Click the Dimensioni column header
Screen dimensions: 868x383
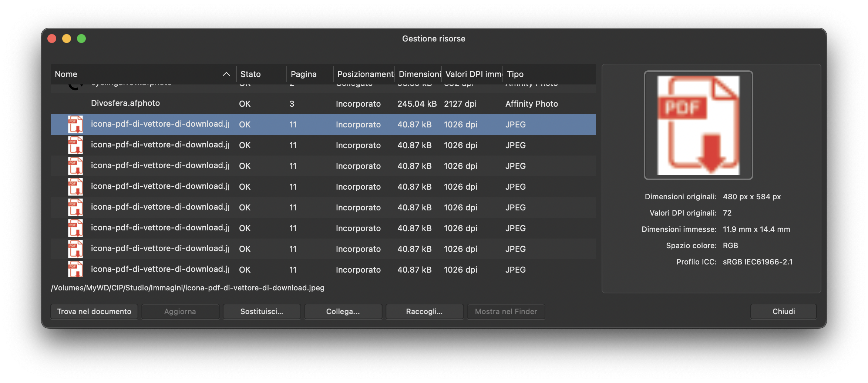(419, 74)
